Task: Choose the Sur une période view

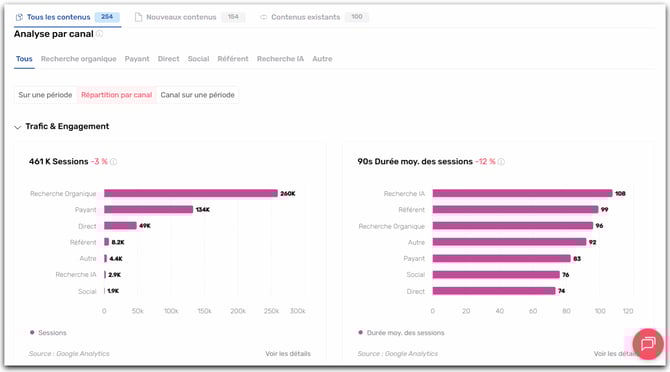Action: (x=45, y=95)
